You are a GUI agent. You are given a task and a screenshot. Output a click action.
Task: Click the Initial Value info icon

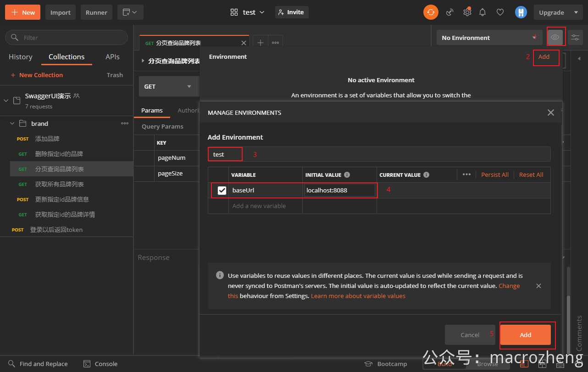click(x=347, y=175)
